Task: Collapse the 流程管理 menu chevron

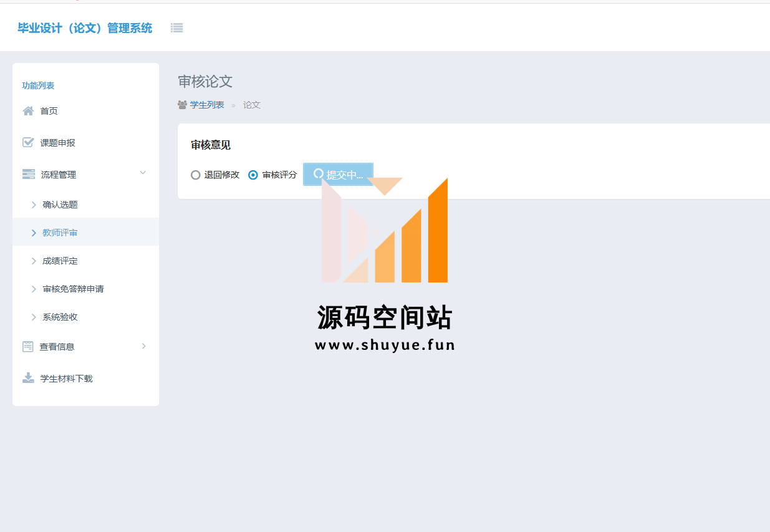Action: click(143, 173)
